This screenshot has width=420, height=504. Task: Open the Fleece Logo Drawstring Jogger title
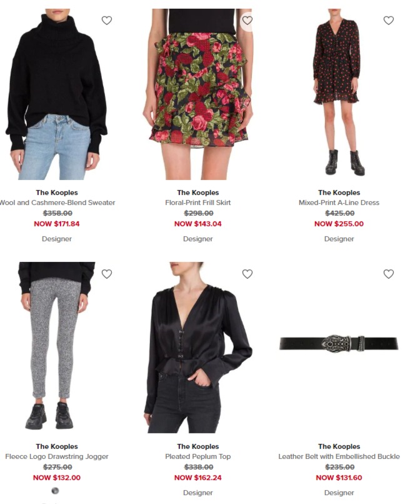click(57, 456)
